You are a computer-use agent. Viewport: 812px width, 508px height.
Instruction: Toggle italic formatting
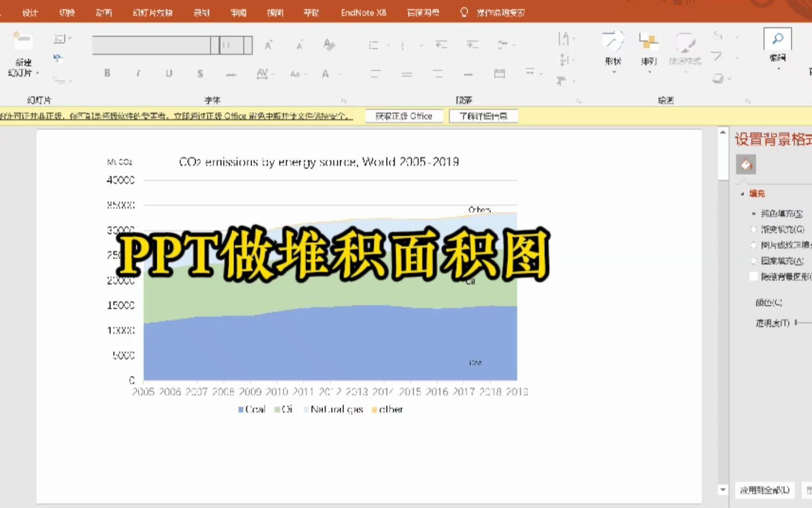pyautogui.click(x=138, y=73)
